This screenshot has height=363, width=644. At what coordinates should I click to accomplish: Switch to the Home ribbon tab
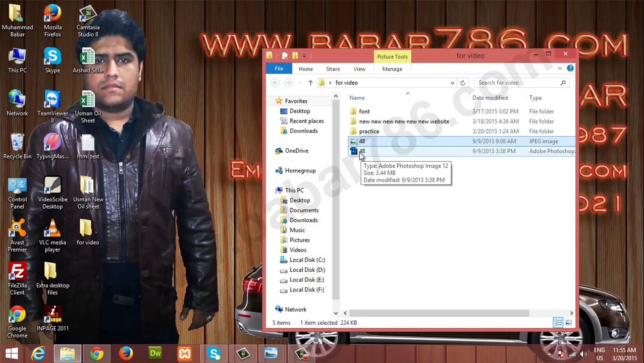pyautogui.click(x=306, y=69)
